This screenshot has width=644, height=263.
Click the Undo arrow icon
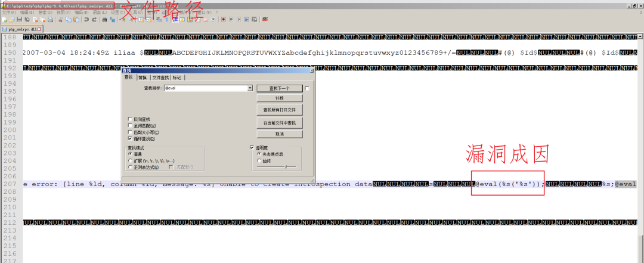point(86,19)
